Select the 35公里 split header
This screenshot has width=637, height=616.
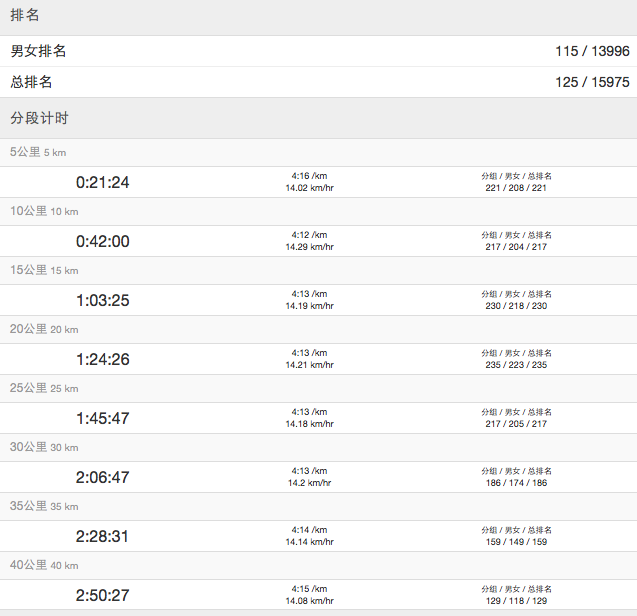(x=43, y=507)
